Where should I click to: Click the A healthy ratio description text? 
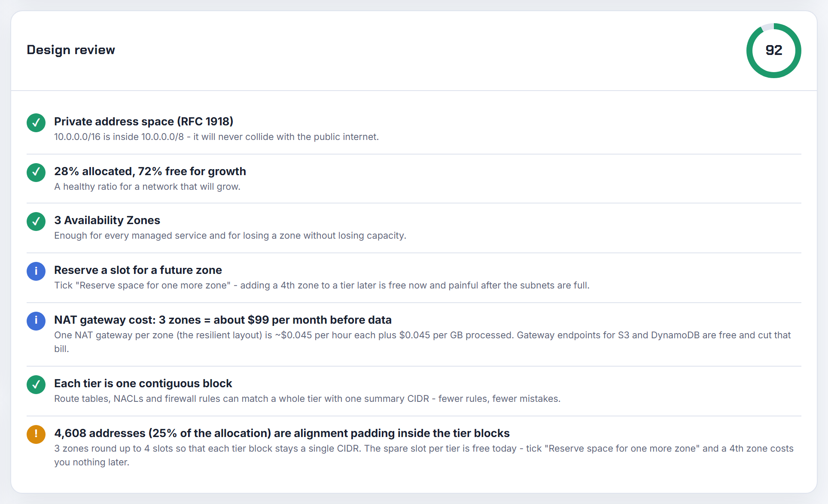point(147,187)
